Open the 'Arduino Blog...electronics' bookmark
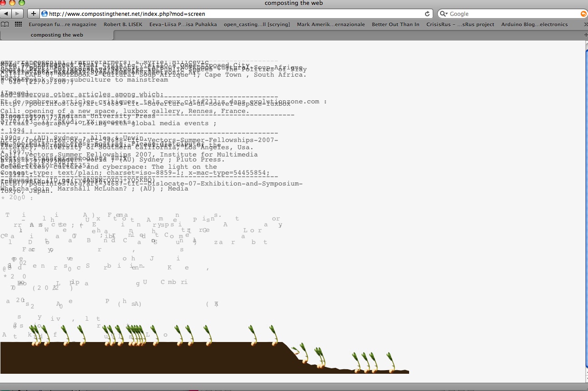The width and height of the screenshot is (588, 391). pos(534,24)
